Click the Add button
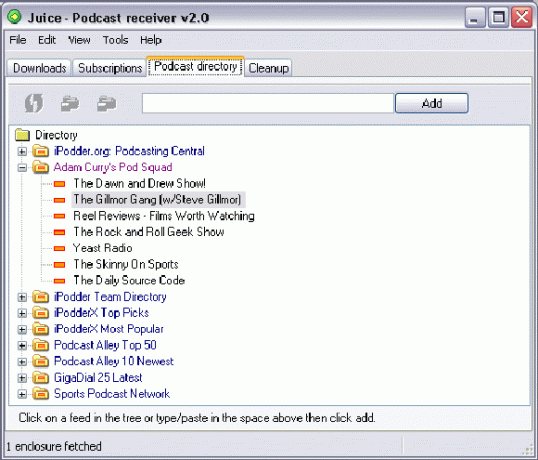This screenshot has width=538, height=460. click(x=432, y=103)
